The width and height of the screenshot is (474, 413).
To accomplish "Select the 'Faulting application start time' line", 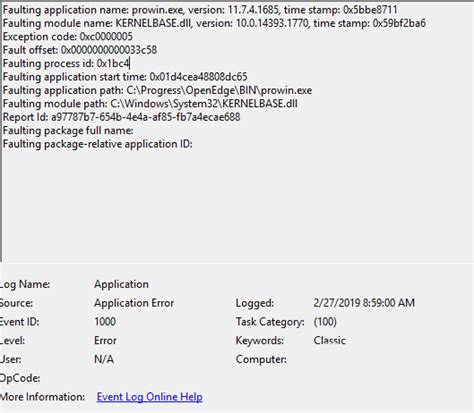I will (x=125, y=77).
